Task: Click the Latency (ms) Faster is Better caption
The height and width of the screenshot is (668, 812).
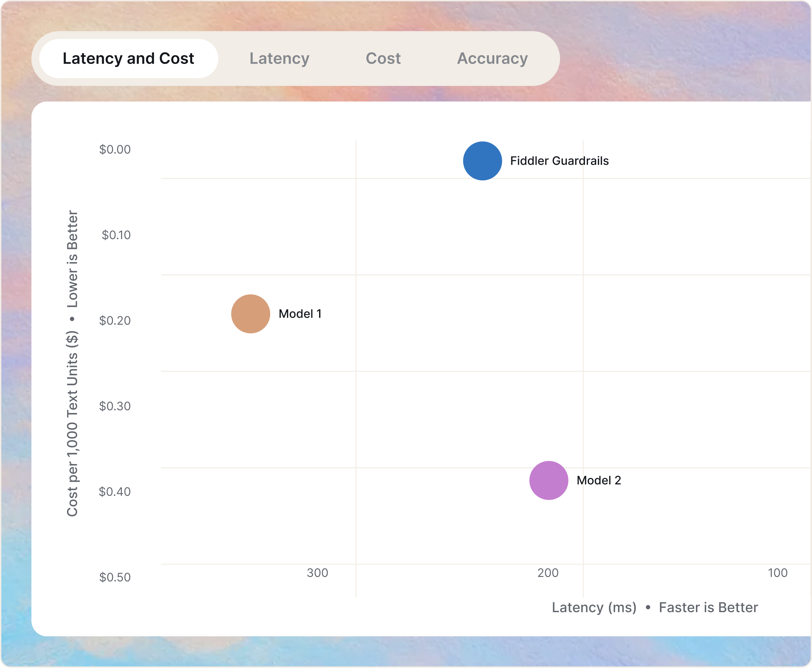Action: tap(655, 607)
